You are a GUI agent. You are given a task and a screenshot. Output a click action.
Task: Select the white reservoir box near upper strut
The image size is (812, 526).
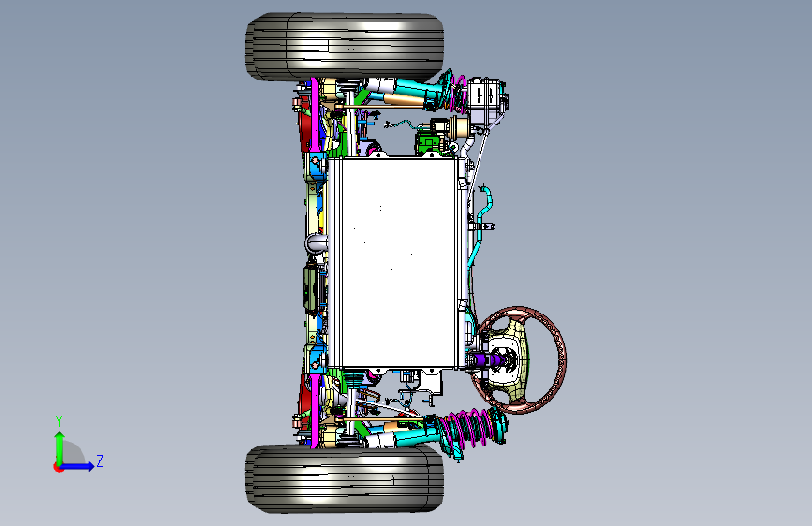[487, 101]
